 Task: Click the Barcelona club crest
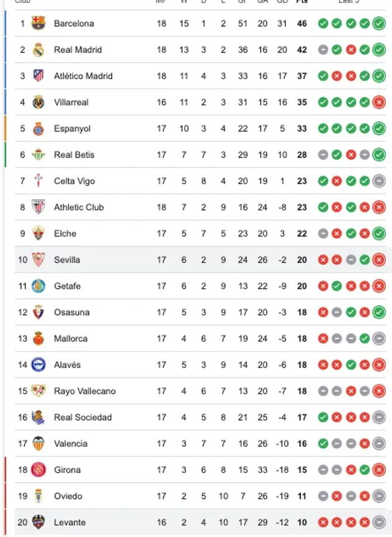39,24
